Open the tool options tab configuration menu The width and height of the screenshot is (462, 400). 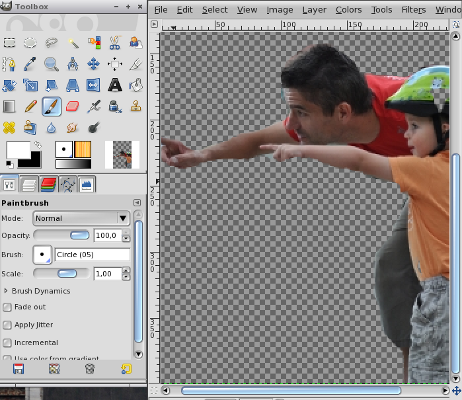(x=137, y=203)
